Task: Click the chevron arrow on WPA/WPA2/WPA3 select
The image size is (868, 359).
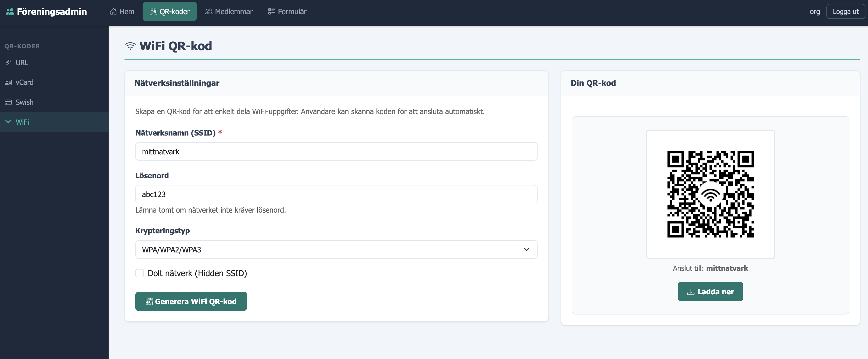Action: click(x=526, y=250)
